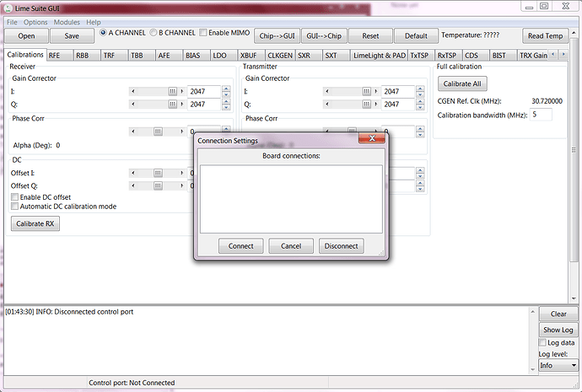Switch to the XBUF tab
Viewport: 582px width, 392px height.
[x=251, y=56]
